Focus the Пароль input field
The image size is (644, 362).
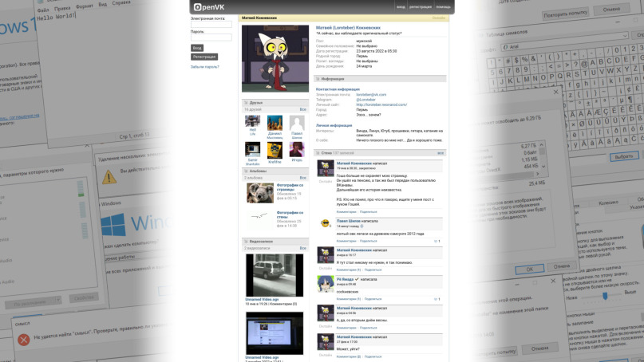pos(211,37)
